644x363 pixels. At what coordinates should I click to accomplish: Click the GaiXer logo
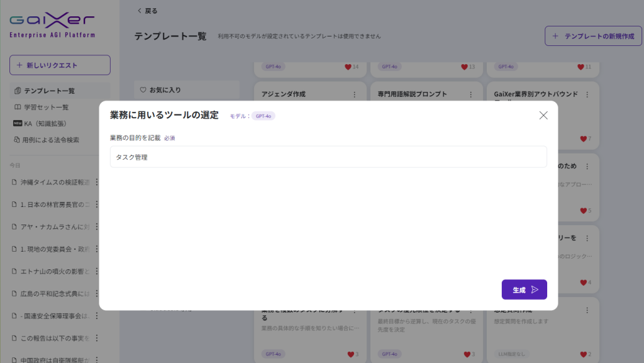[x=52, y=25]
